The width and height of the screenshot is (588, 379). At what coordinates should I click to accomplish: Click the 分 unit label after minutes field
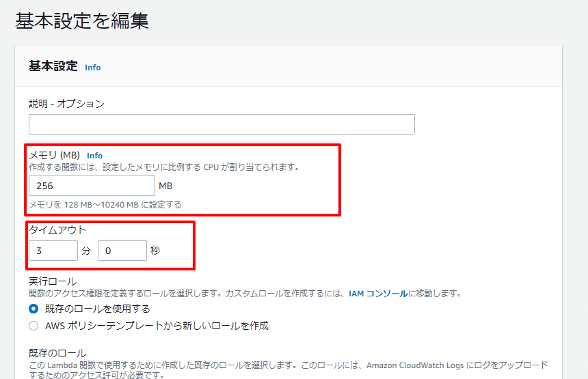click(86, 251)
